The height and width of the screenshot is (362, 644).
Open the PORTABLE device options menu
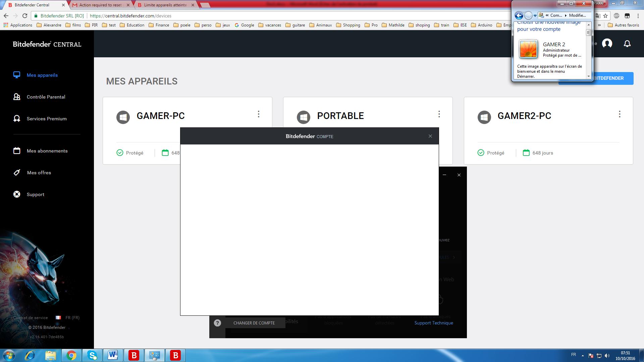pos(439,114)
